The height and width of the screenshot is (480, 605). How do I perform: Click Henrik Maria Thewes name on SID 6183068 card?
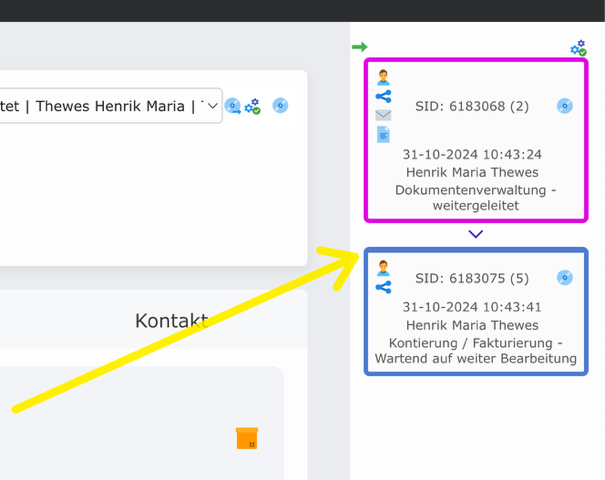(472, 172)
